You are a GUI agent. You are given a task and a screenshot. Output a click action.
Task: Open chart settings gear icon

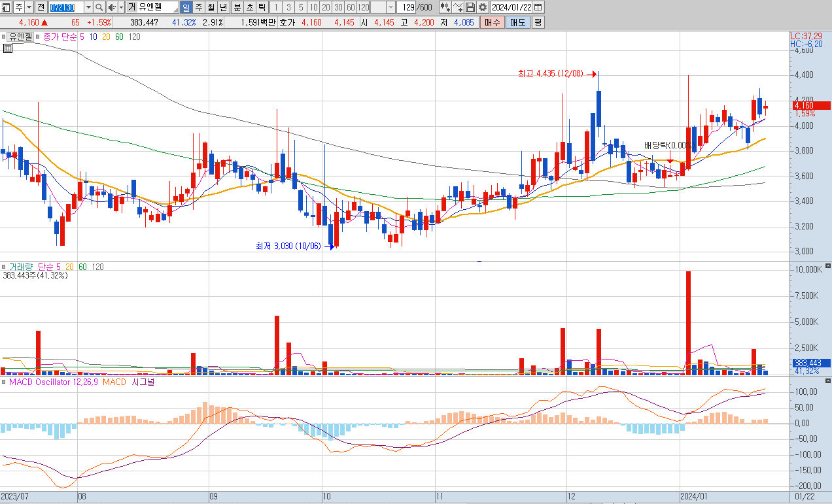coord(483,7)
